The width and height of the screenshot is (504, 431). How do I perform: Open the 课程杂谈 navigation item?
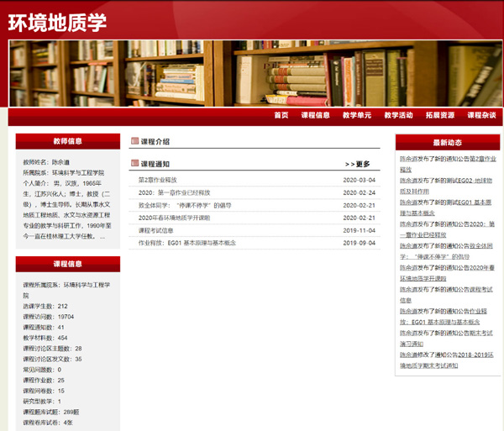point(481,116)
